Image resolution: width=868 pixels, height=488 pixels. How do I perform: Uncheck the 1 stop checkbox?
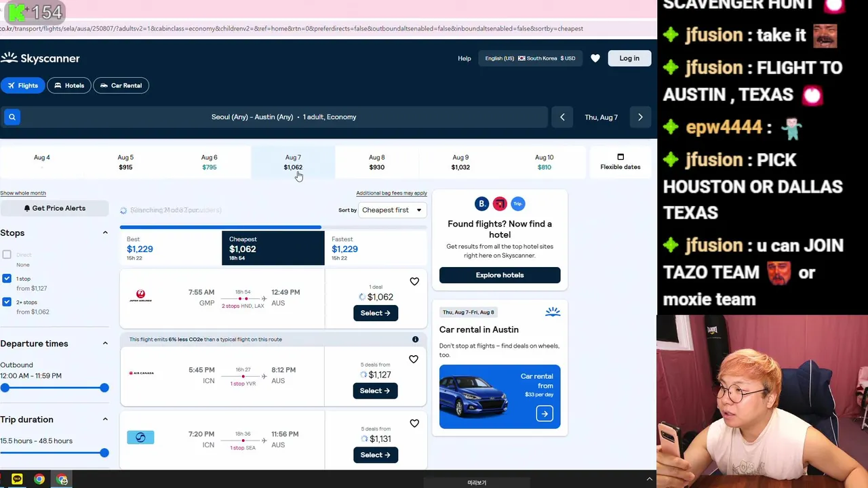[7, 279]
